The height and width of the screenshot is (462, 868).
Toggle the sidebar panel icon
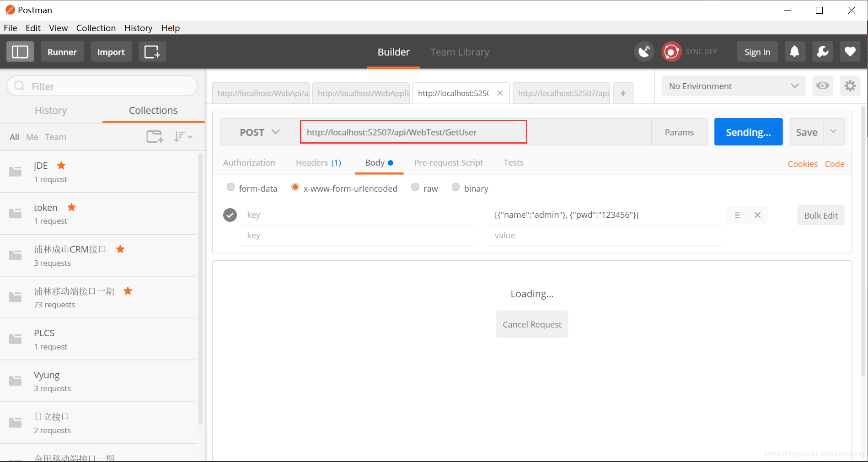point(20,52)
